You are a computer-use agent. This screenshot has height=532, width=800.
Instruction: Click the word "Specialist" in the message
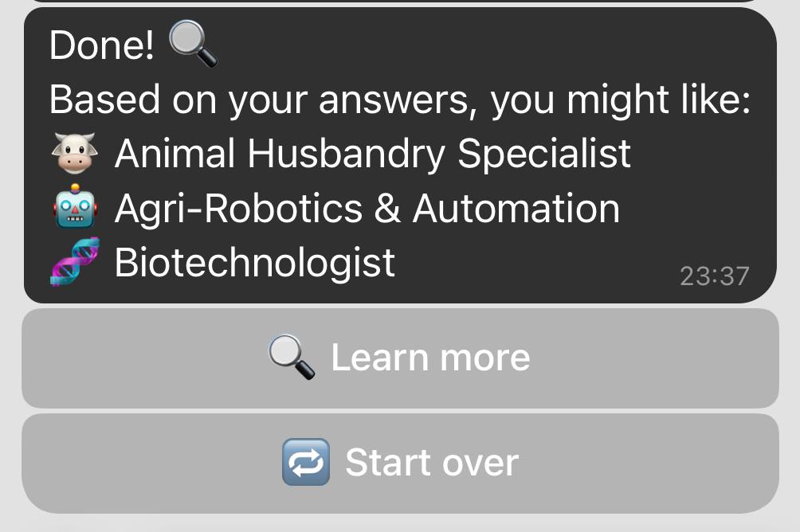(544, 154)
